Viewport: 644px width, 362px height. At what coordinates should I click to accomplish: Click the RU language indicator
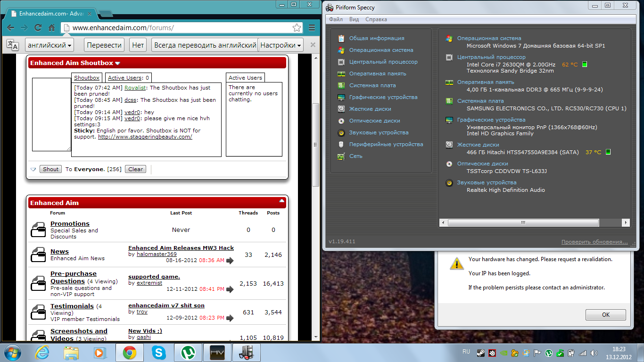coord(466,352)
